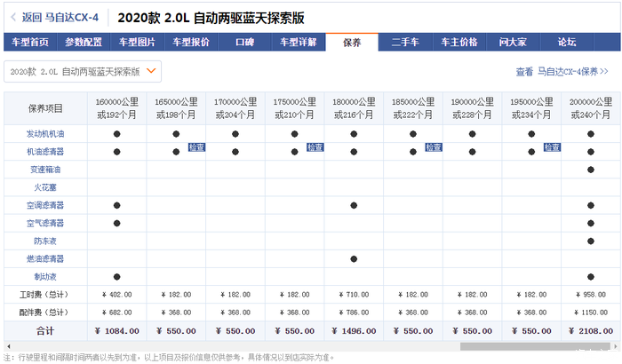Switch to the 参数配置 tab
The height and width of the screenshot is (364, 622).
click(x=90, y=42)
